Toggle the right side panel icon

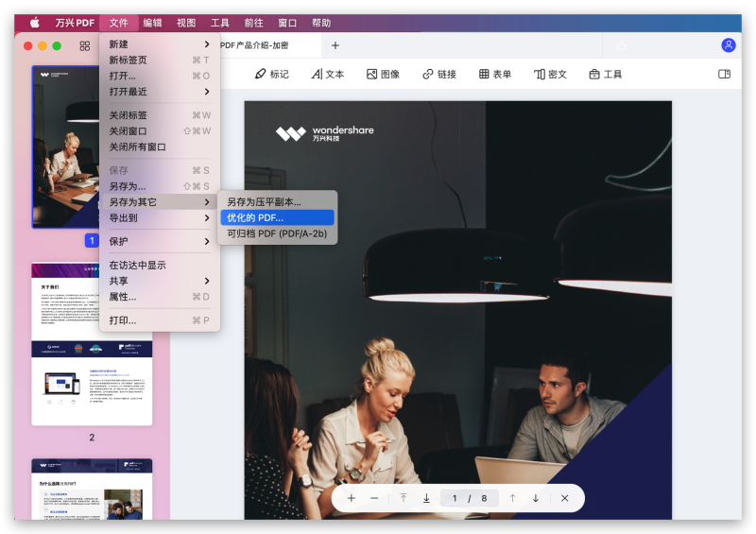coord(724,74)
